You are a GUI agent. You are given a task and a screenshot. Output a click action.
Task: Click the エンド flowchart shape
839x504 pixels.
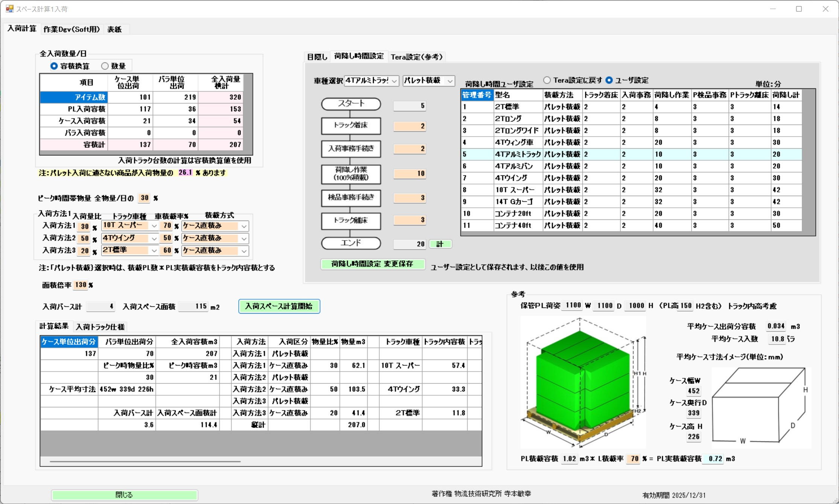351,243
